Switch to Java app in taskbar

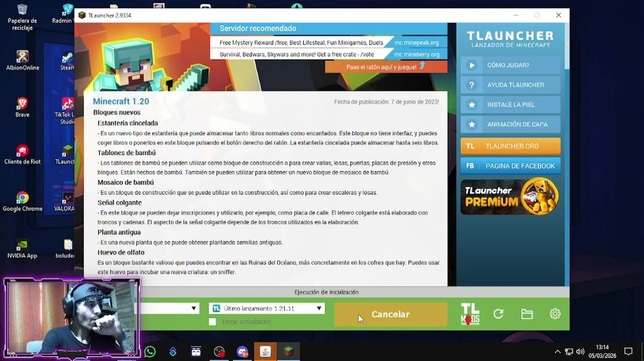tap(265, 352)
